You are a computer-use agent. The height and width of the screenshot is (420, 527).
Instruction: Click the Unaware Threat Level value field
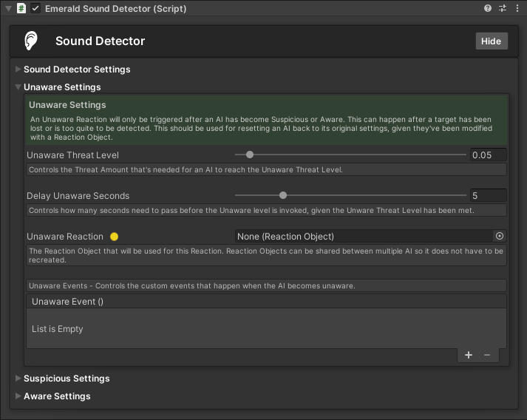coord(488,155)
